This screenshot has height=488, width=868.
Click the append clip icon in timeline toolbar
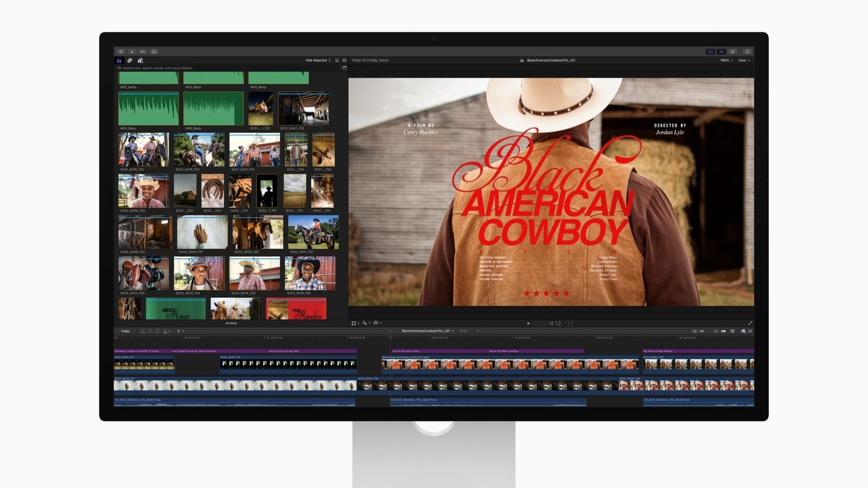click(x=157, y=331)
